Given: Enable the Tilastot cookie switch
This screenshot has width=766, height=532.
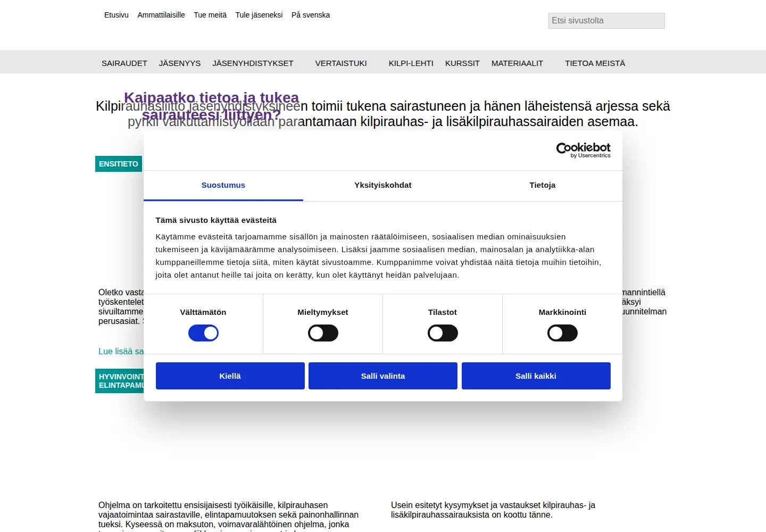Looking at the screenshot, I should pos(443,333).
